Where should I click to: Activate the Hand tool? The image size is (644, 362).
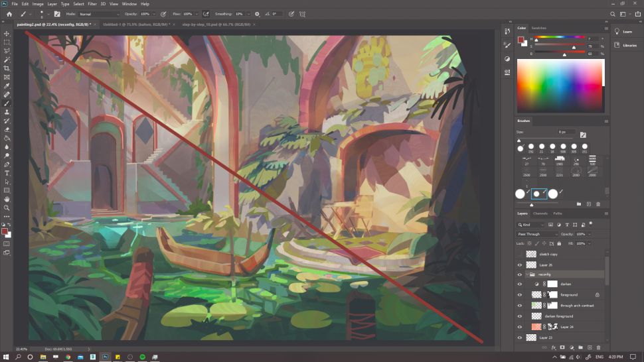7,199
